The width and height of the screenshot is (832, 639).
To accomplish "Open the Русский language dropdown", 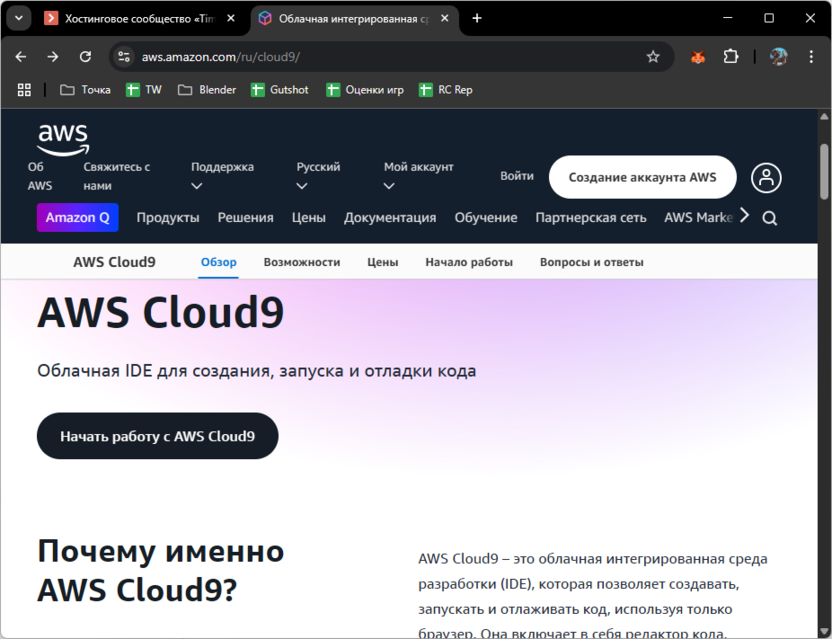I will tap(318, 176).
